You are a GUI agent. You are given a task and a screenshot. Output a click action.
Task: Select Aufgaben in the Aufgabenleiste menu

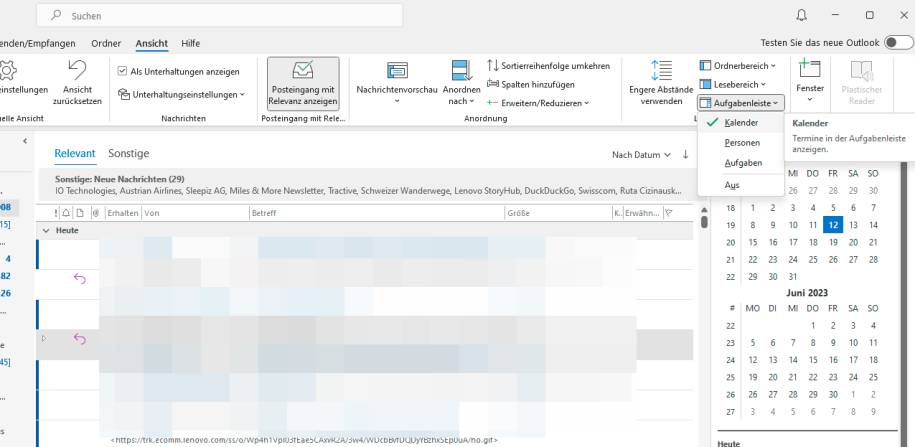[x=741, y=163]
